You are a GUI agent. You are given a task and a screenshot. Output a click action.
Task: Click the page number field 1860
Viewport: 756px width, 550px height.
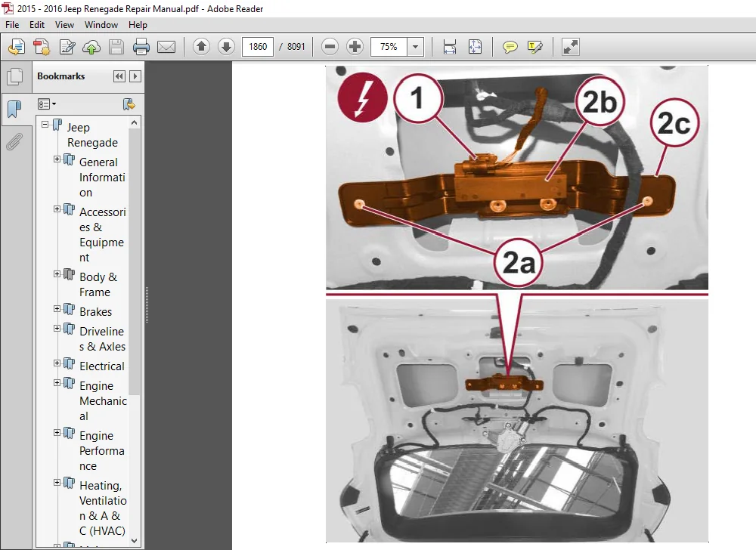pyautogui.click(x=258, y=47)
